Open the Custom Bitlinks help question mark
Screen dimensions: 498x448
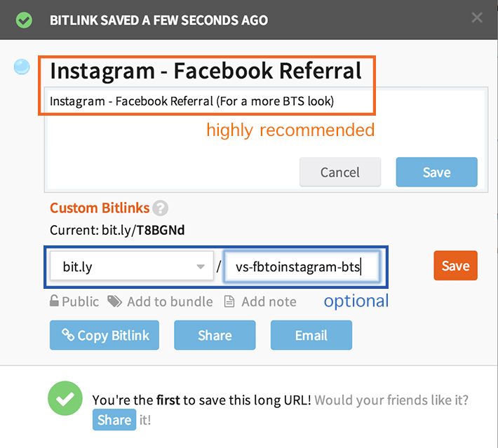[x=160, y=208]
